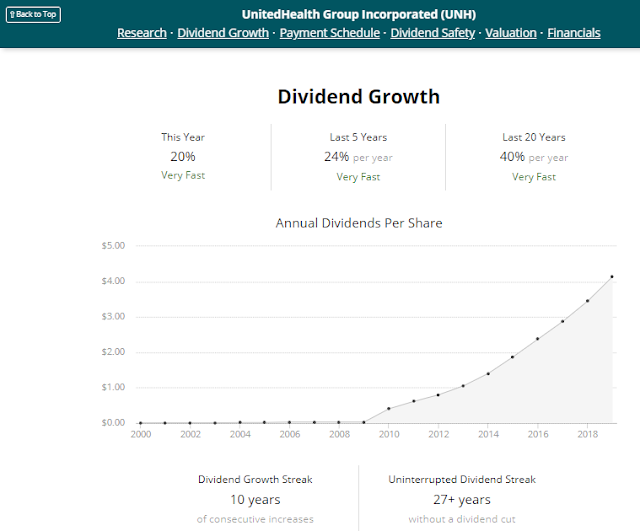Click the Back to Top button
Screen dimensions: 640x531
click(33, 15)
